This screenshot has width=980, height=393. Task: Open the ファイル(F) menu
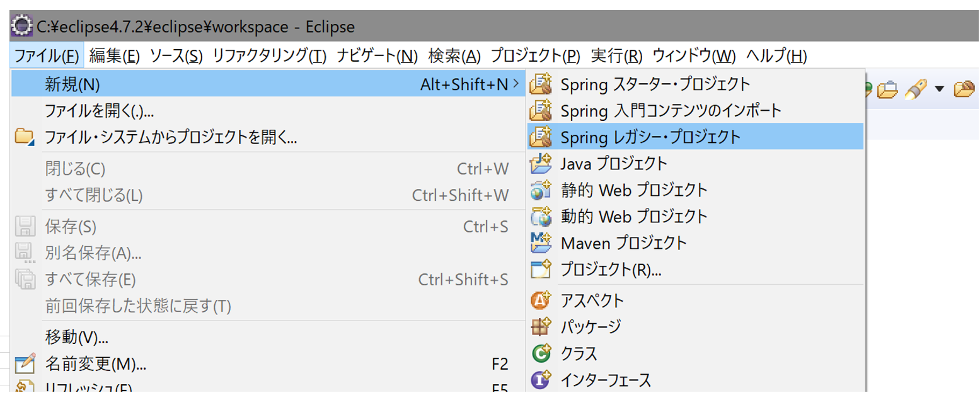point(47,56)
